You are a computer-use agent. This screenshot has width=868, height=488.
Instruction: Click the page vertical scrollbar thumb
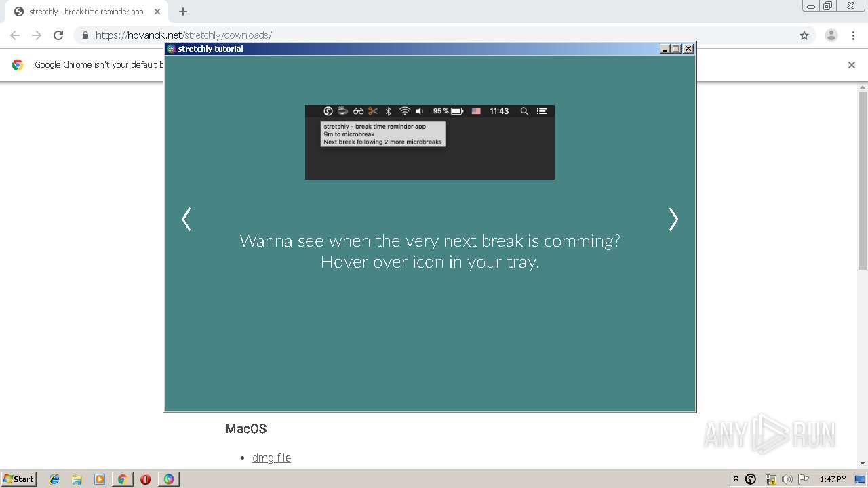[x=863, y=180]
